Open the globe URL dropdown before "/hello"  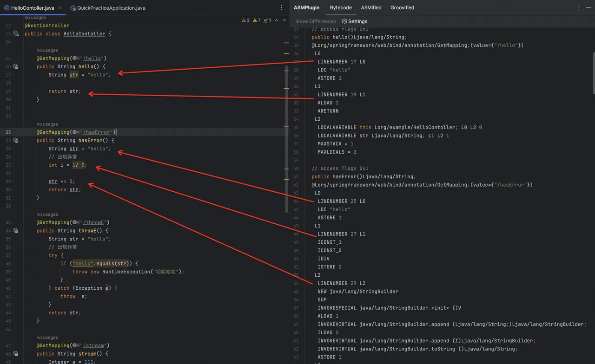point(76,58)
